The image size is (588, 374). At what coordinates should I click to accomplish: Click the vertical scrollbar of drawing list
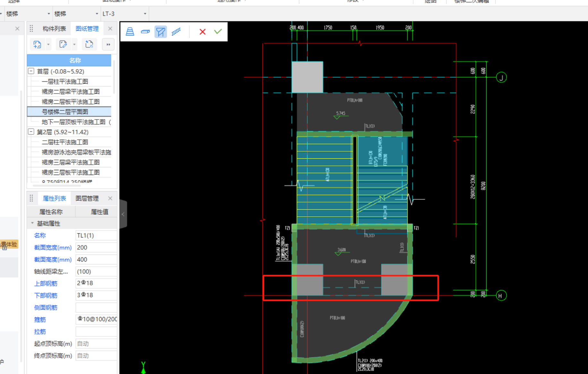pos(114,77)
